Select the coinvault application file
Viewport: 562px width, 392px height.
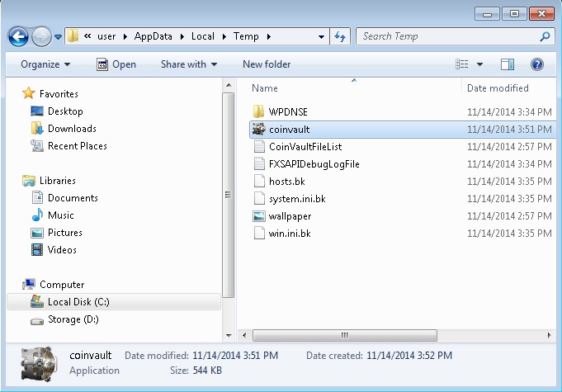(x=402, y=130)
